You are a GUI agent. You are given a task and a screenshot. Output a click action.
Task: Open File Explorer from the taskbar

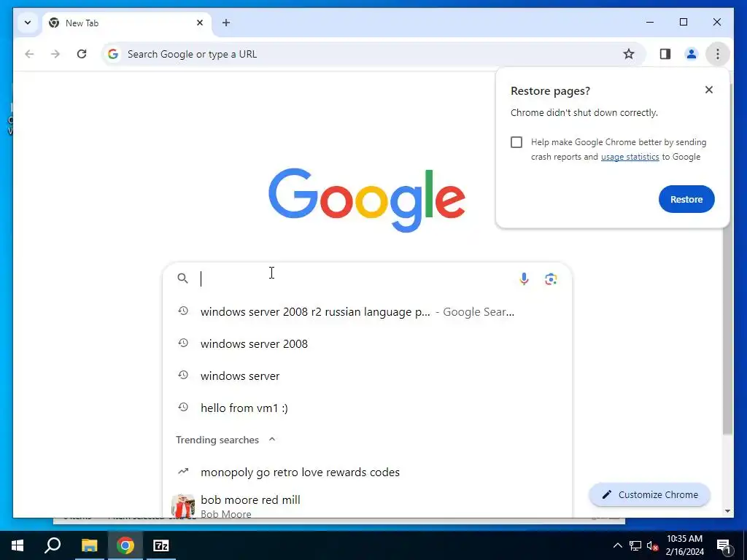tap(89, 545)
